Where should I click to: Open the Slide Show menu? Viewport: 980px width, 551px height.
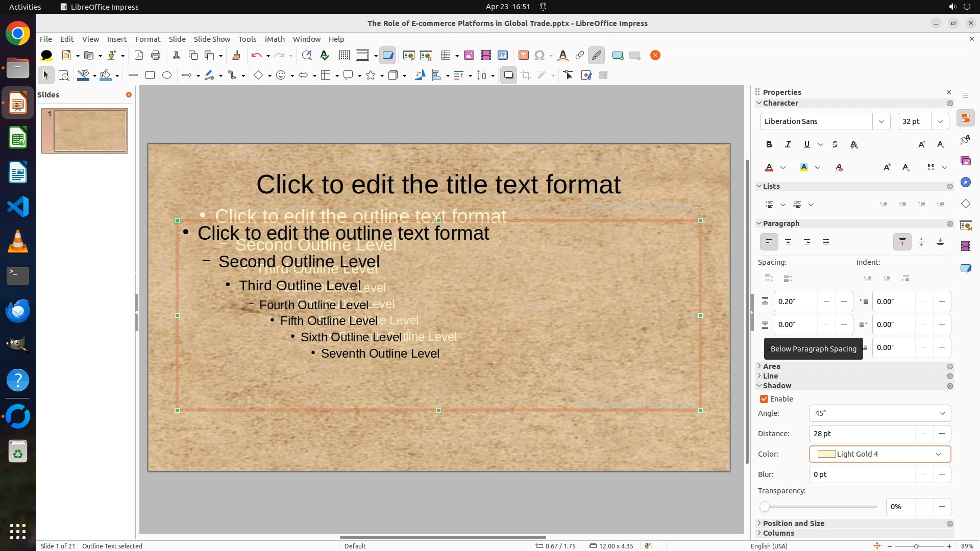point(212,39)
